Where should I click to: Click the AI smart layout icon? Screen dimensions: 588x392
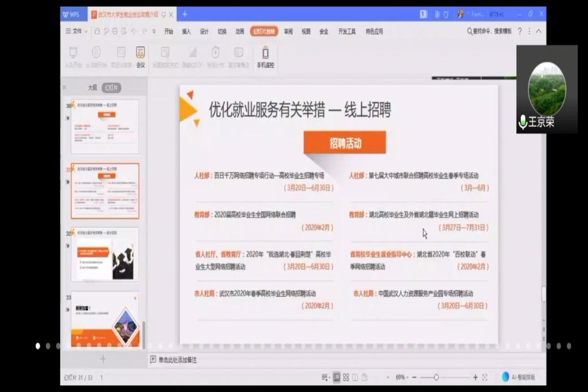point(505,377)
